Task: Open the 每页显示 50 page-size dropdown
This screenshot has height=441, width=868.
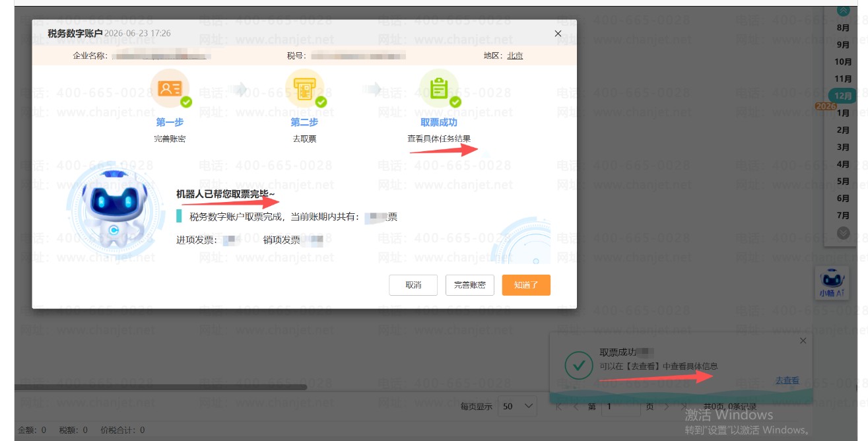Action: pos(517,406)
